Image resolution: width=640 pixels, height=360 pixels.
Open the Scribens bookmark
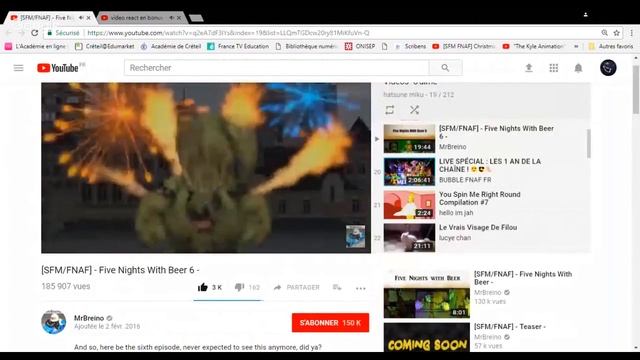tap(411, 47)
